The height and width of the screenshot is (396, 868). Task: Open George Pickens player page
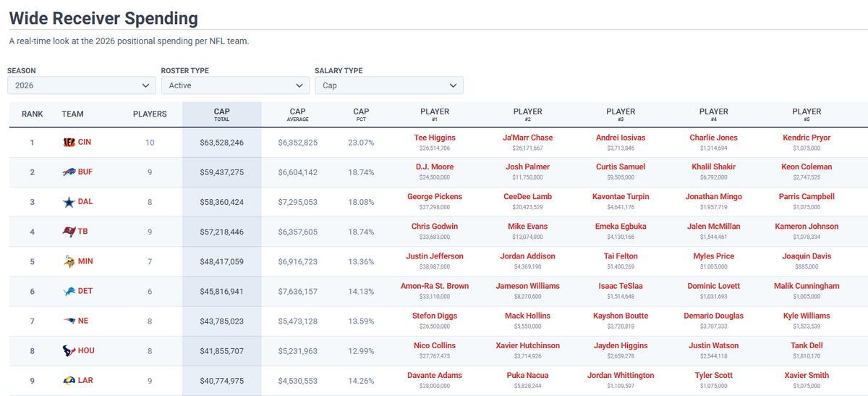[x=435, y=196]
